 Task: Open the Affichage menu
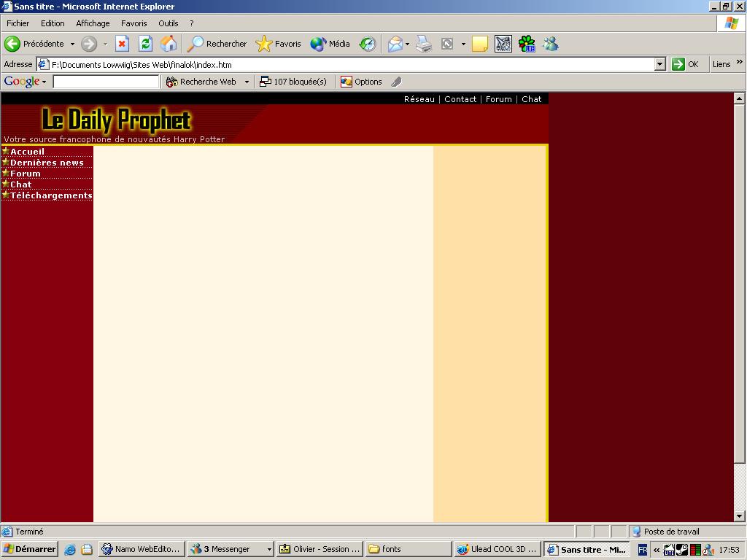(93, 23)
